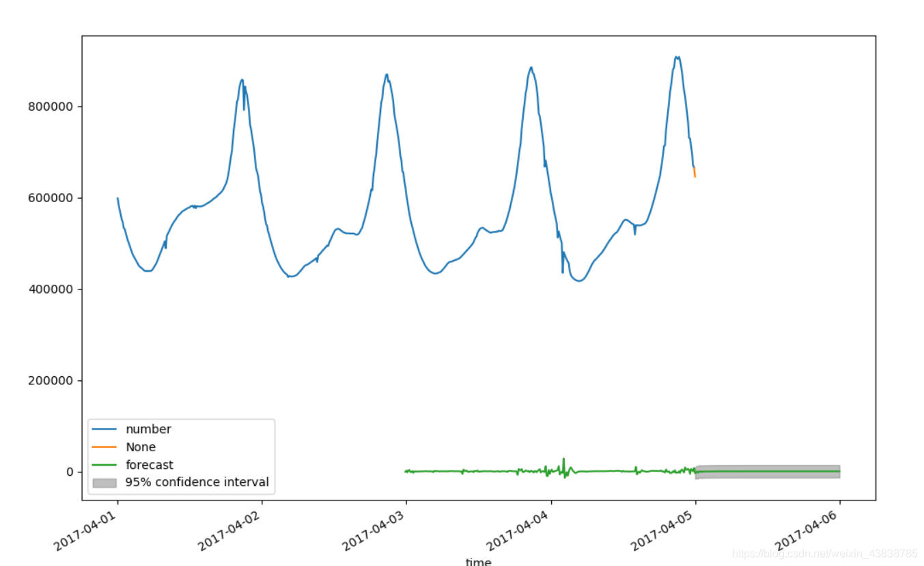Click the blue line swatch in legend

pos(104,429)
